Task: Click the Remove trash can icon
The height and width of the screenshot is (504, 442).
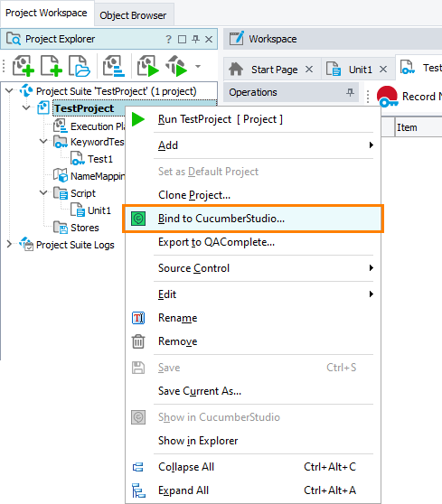Action: pyautogui.click(x=138, y=341)
